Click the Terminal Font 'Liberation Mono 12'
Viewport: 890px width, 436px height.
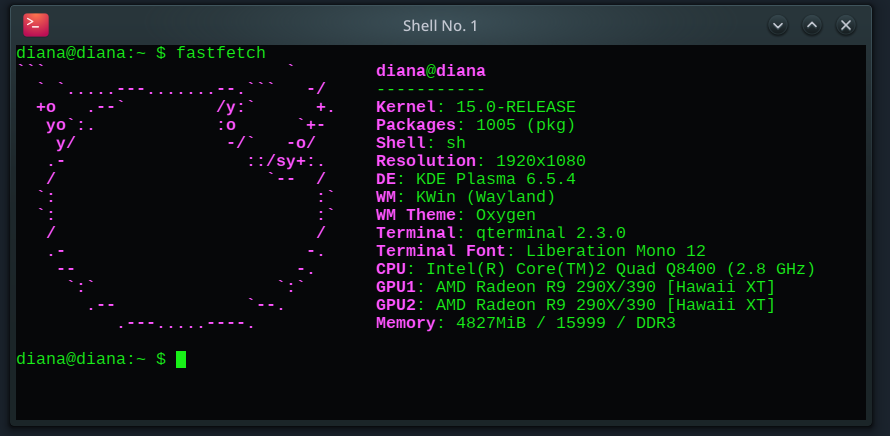pos(616,251)
